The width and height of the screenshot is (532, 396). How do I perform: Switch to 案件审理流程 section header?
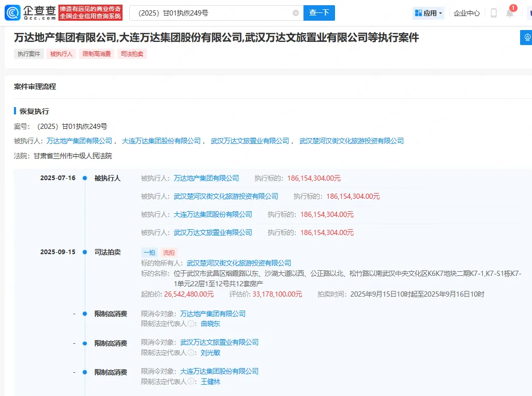(36, 86)
